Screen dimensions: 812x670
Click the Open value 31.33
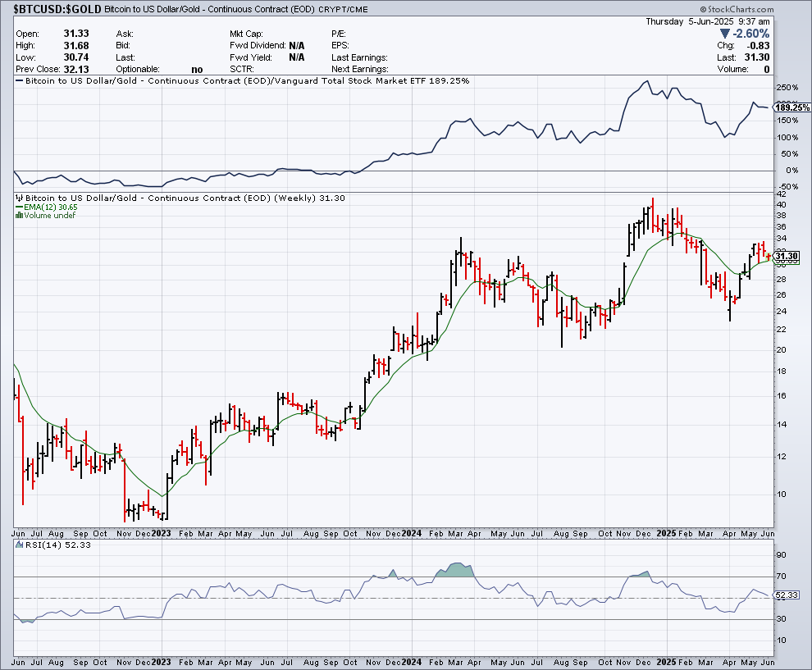76,33
